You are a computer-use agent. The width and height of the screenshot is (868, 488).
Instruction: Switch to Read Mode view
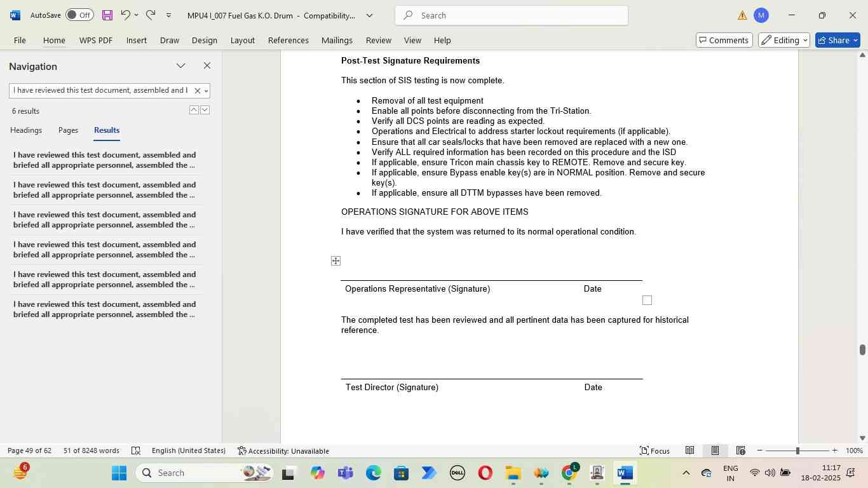click(x=689, y=451)
